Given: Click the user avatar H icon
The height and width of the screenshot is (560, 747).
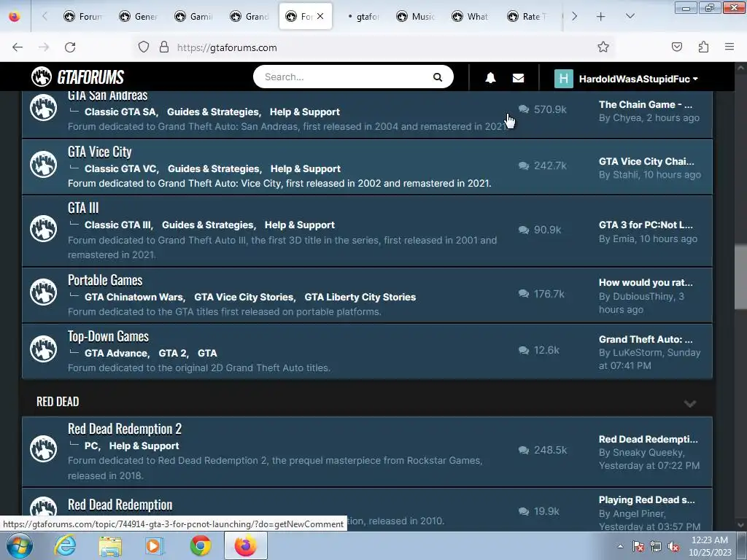Looking at the screenshot, I should 564,79.
